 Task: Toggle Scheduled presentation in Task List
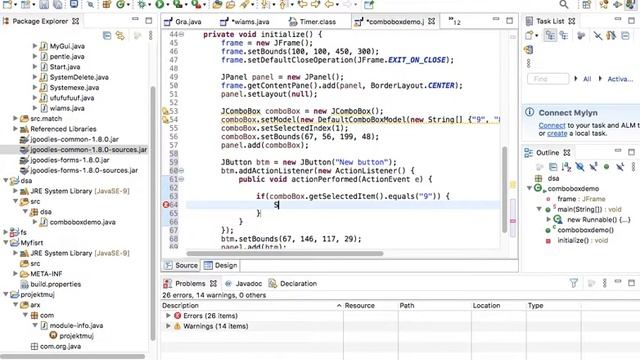tap(564, 36)
